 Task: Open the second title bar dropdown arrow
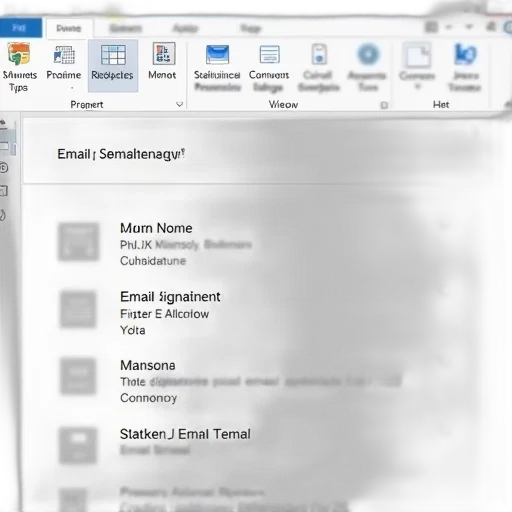click(469, 26)
